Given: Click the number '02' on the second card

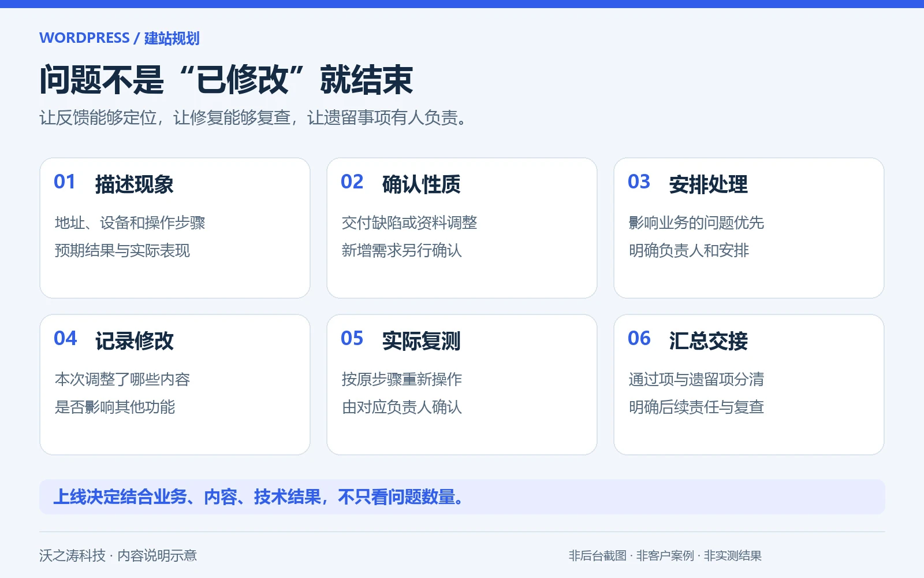Looking at the screenshot, I should click(352, 182).
